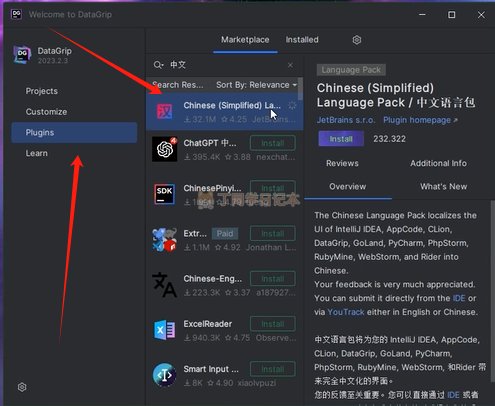Click the ChinesePinyin SDK plugin icon
This screenshot has height=406, width=495.
165,194
